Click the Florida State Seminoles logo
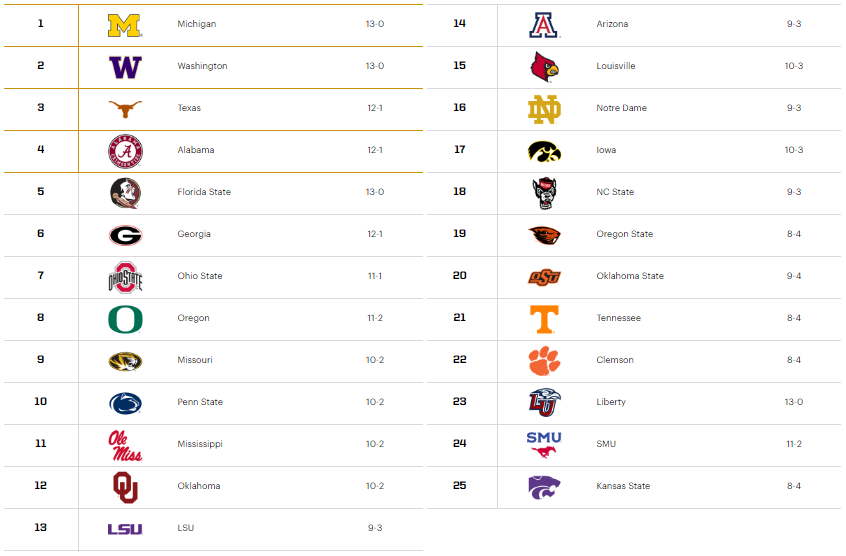The width and height of the screenshot is (846, 556). pyautogui.click(x=125, y=192)
